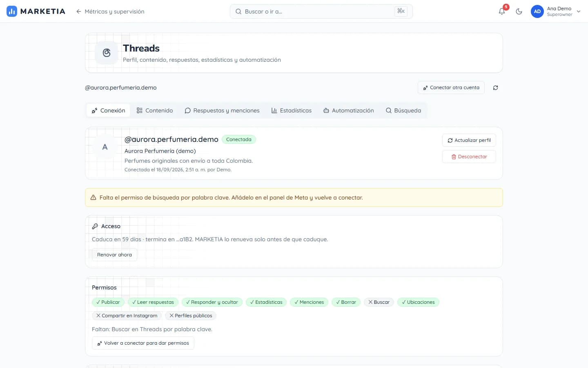Click the Responder y ocultar permission chip
Image resolution: width=588 pixels, height=368 pixels.
[212, 302]
